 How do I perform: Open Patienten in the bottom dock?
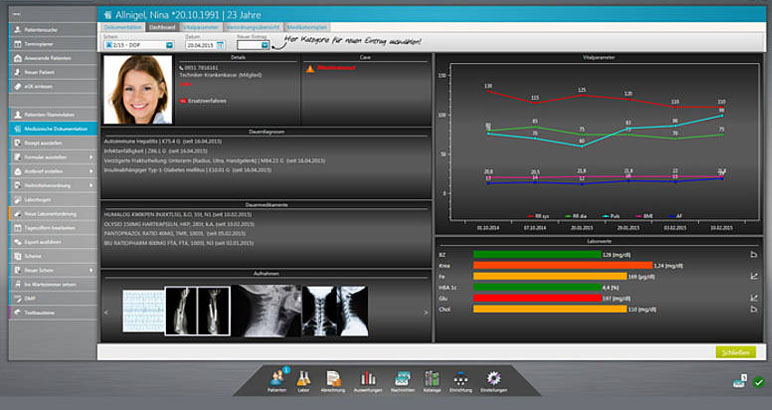click(x=276, y=378)
